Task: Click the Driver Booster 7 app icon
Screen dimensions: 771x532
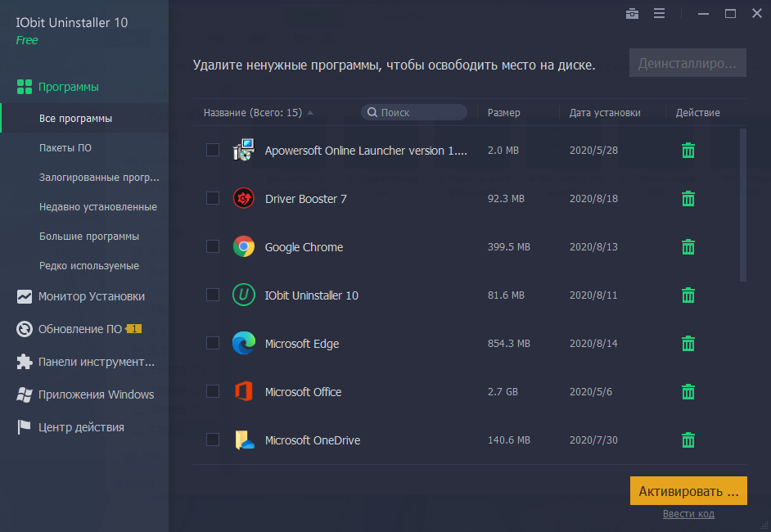Action: (243, 198)
